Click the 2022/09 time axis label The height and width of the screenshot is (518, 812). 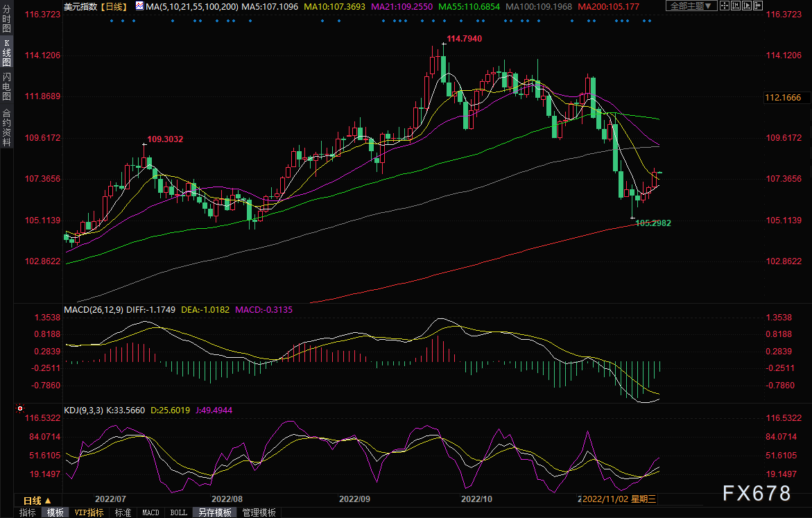[355, 499]
